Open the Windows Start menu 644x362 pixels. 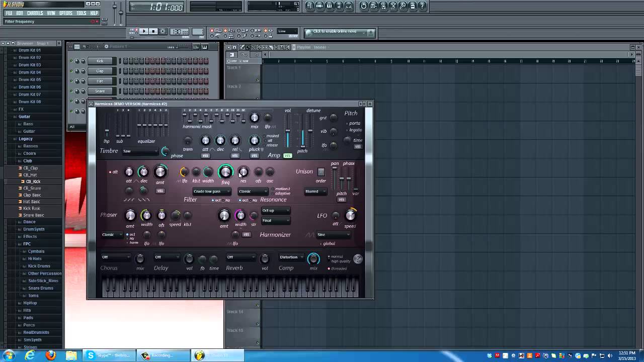pyautogui.click(x=9, y=355)
